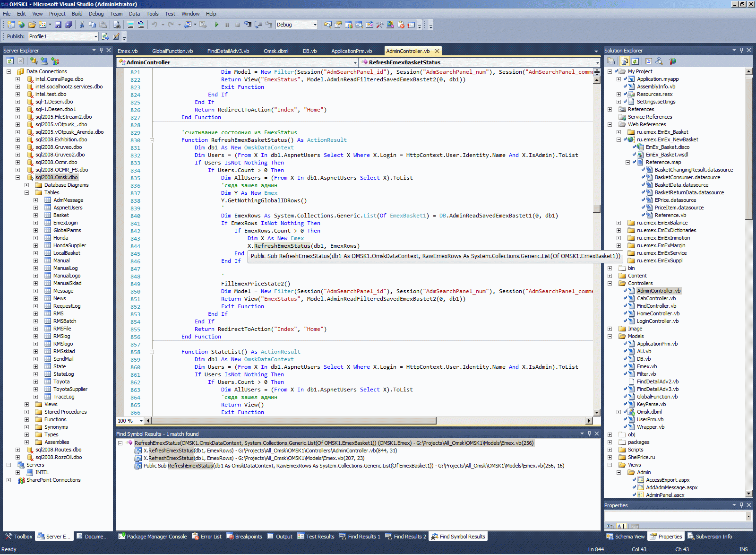Switch to the Emex.vb editor tab
756x555 pixels.
point(128,51)
